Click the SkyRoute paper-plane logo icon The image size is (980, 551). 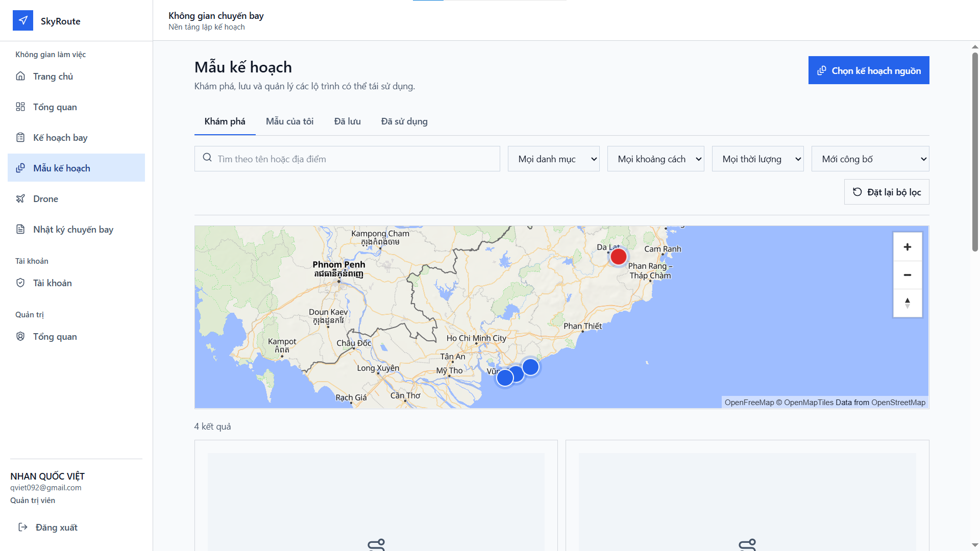point(23,20)
